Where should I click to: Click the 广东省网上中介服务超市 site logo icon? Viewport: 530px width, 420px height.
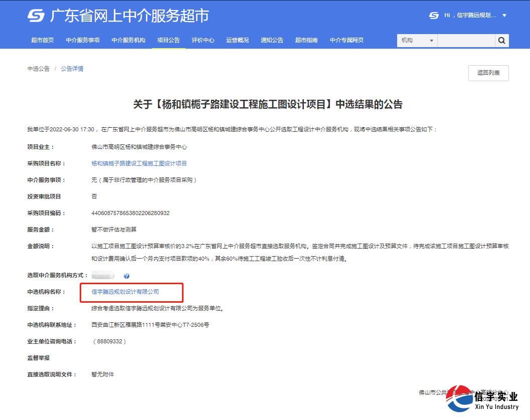pyautogui.click(x=35, y=16)
